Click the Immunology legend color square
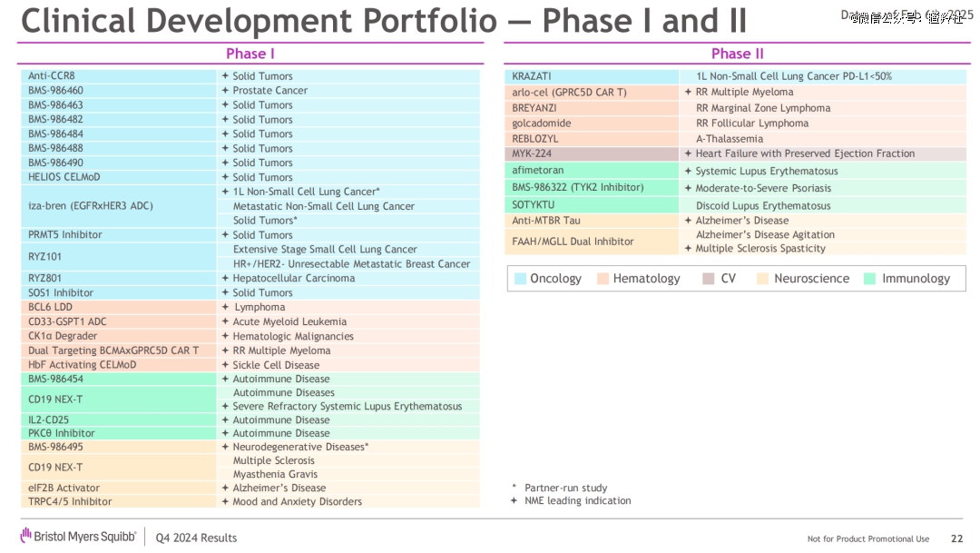Screen dimensions: 980x553 click(x=871, y=279)
